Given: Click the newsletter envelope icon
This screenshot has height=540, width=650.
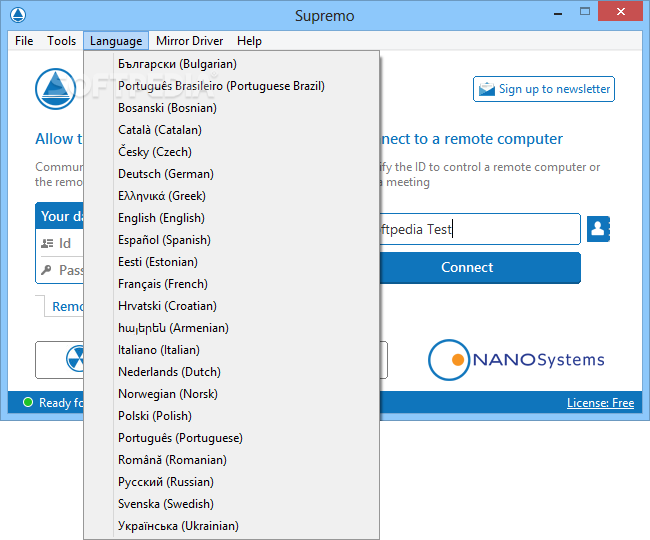Looking at the screenshot, I should (487, 89).
